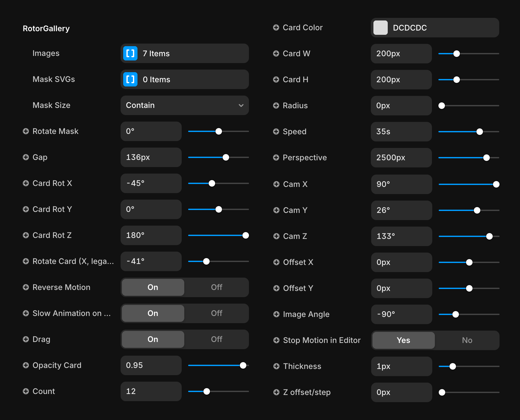Click the plus icon next to Perspective
520x420 pixels.
[x=276, y=158]
